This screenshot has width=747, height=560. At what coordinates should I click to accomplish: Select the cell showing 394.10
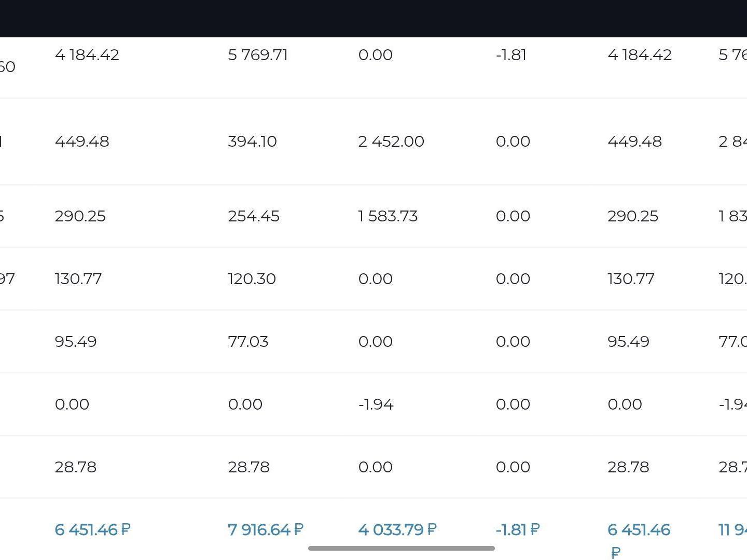(252, 142)
